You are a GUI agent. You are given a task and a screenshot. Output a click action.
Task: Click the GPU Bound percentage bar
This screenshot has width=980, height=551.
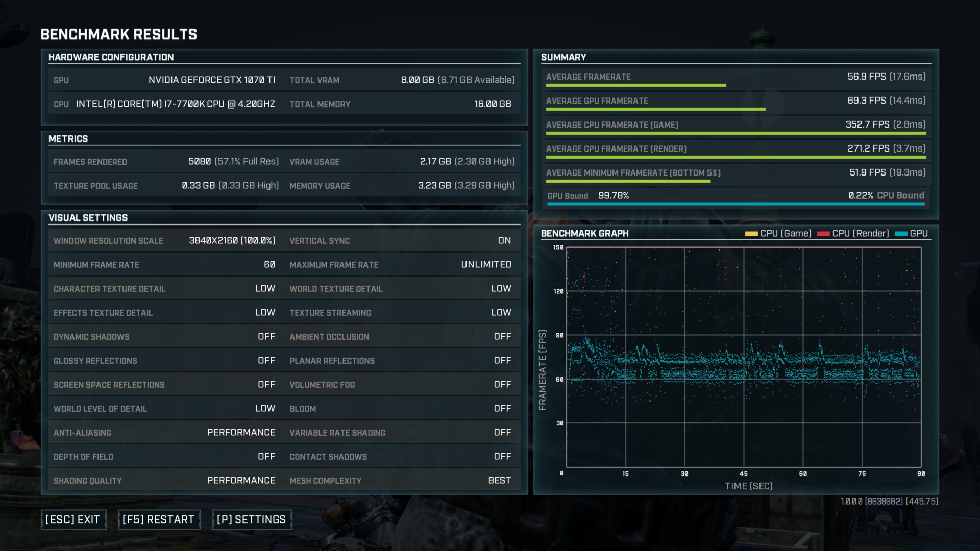[736, 204]
